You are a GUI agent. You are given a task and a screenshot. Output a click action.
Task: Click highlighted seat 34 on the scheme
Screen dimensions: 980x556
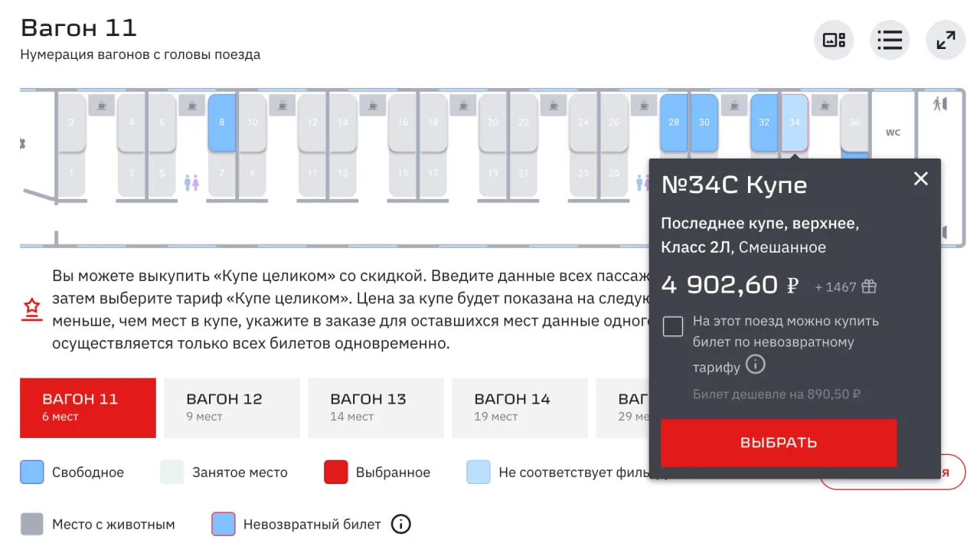tap(794, 123)
